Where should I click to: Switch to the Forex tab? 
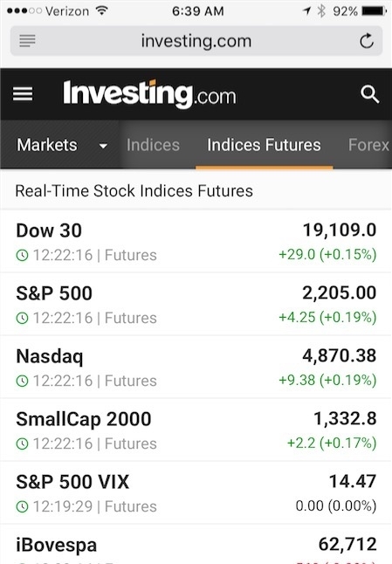(x=368, y=145)
